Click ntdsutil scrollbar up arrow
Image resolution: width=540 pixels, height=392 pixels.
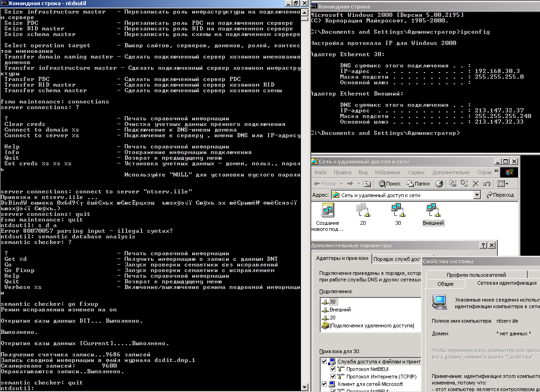[x=304, y=12]
